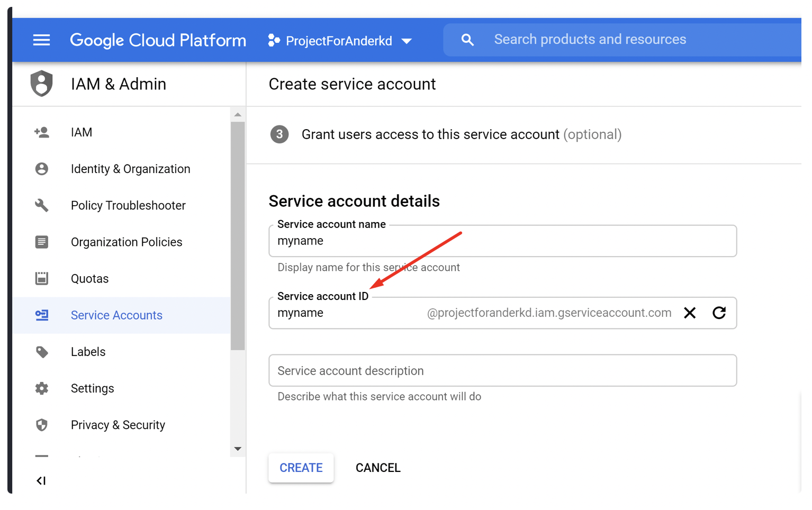Open the hamburger navigation menu
Image resolution: width=812 pixels, height=510 pixels.
pyautogui.click(x=41, y=40)
